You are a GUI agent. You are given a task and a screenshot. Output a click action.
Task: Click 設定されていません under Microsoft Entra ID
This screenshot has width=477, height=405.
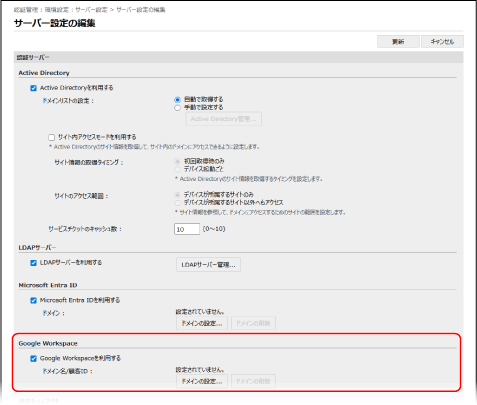(x=200, y=312)
